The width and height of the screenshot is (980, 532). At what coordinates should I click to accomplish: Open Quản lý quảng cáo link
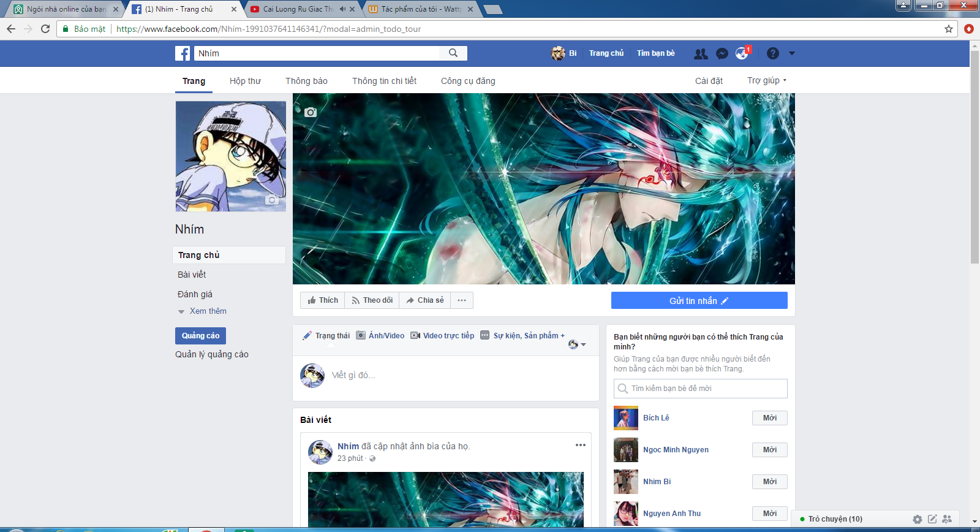click(212, 354)
